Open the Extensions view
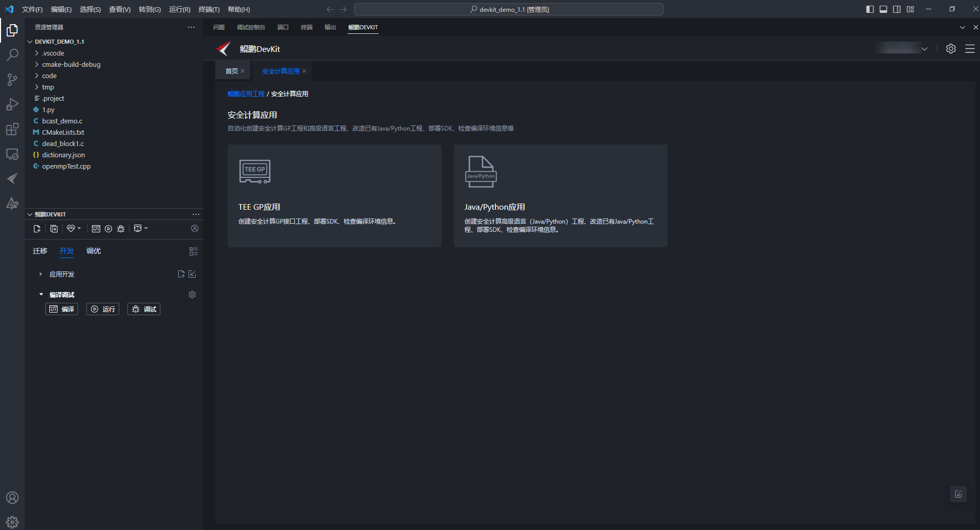Image resolution: width=980 pixels, height=530 pixels. 12,129
